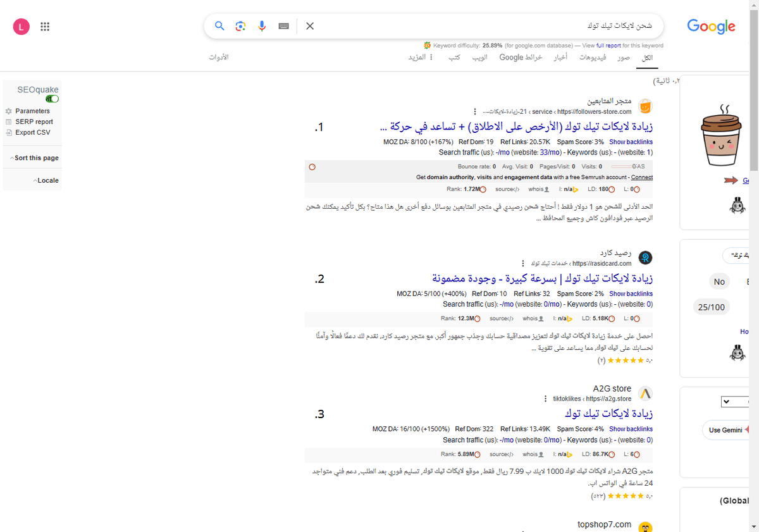
Task: Activate the Google Lens camera icon
Action: click(240, 26)
